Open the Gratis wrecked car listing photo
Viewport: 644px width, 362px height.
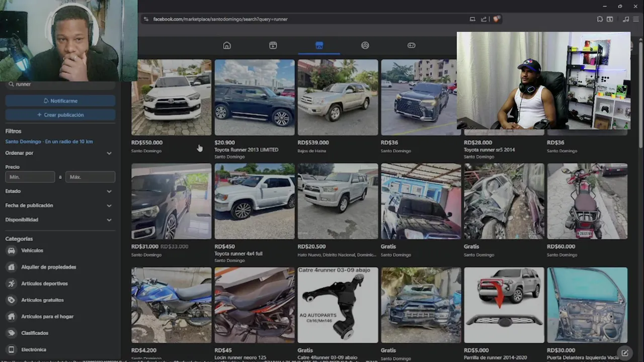coord(504,201)
